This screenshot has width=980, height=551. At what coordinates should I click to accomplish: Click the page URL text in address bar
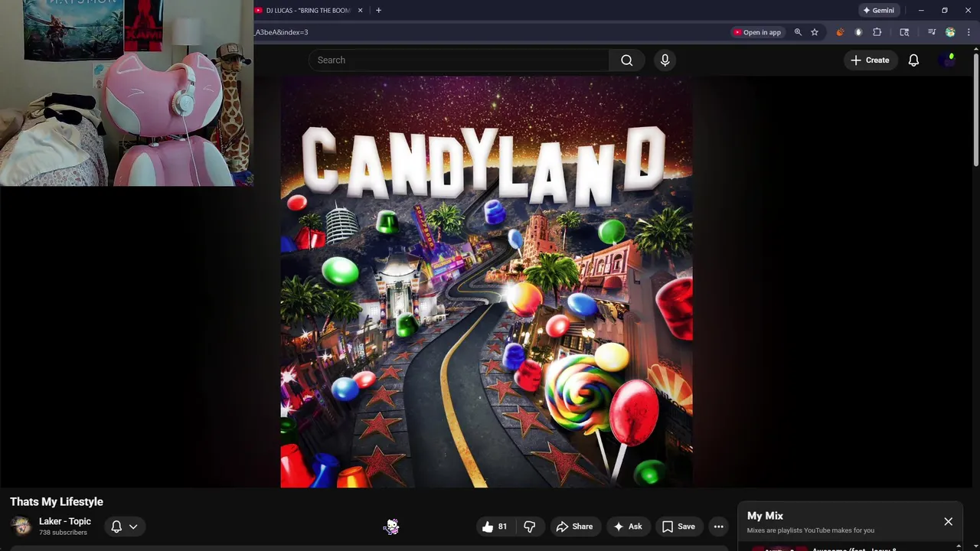point(282,32)
